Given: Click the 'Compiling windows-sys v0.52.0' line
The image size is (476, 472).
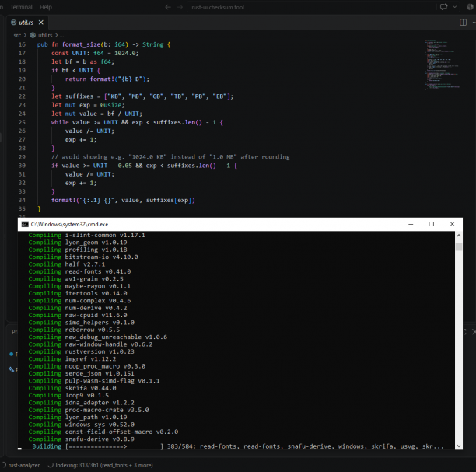Looking at the screenshot, I should [82, 425].
